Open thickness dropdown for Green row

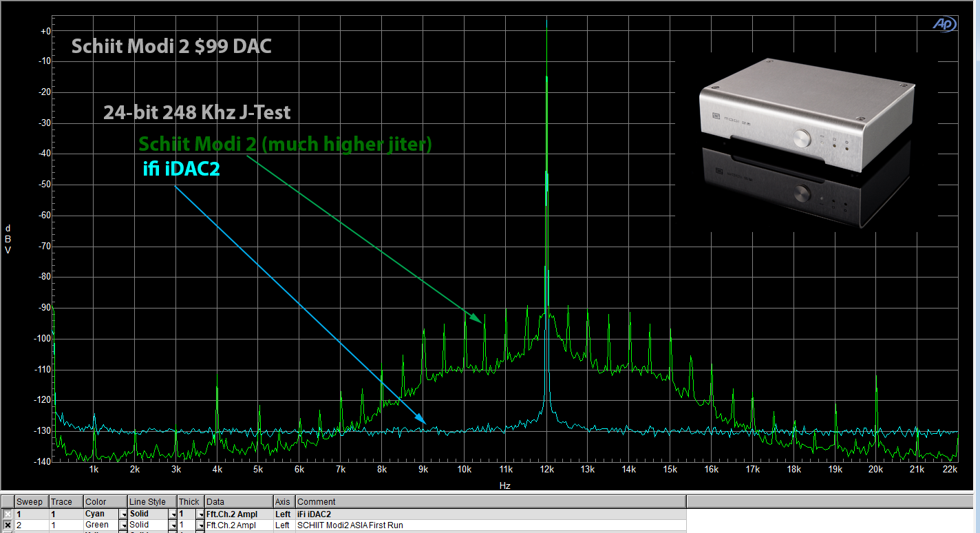coord(200,525)
